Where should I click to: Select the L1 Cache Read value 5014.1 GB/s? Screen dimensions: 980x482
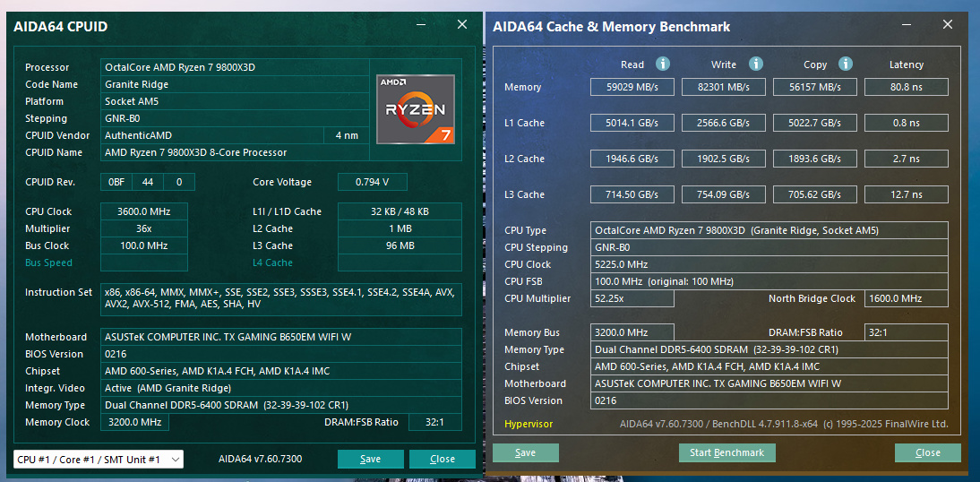coord(632,123)
